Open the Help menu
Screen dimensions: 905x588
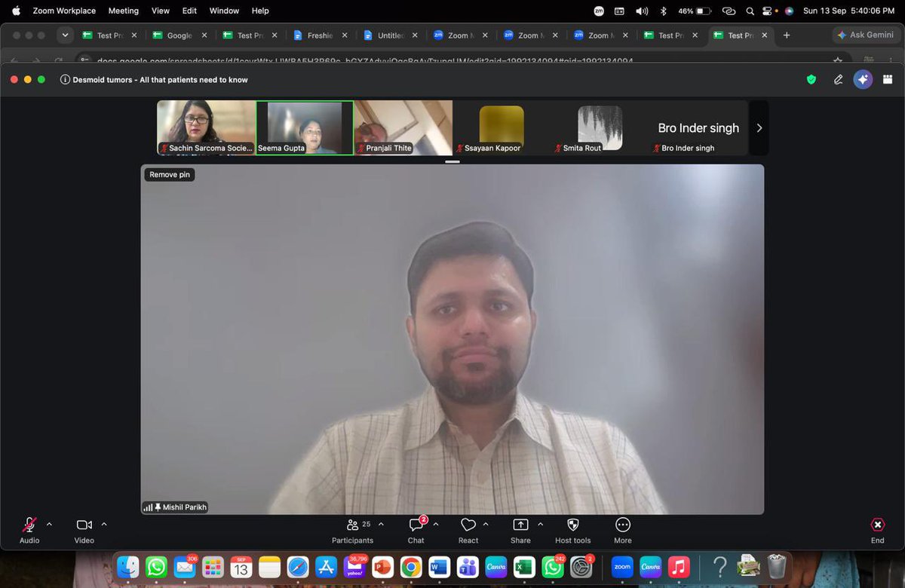tap(260, 11)
